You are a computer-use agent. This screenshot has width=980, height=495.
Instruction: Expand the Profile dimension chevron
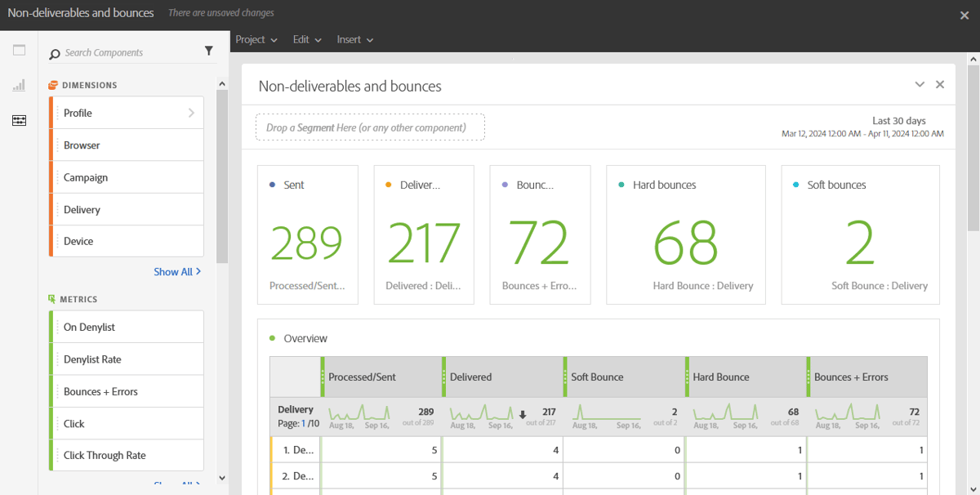pyautogui.click(x=192, y=113)
